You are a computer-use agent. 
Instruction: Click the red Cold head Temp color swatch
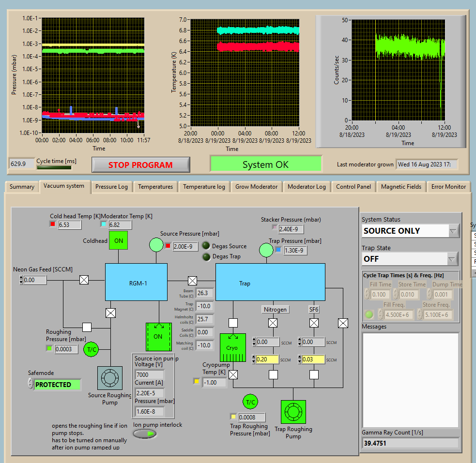click(53, 224)
